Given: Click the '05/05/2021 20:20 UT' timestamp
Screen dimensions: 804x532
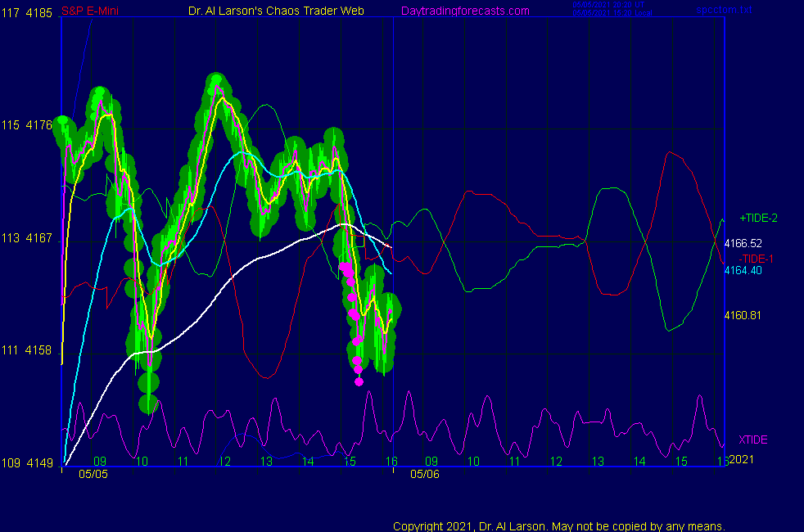Looking at the screenshot, I should coord(608,5).
